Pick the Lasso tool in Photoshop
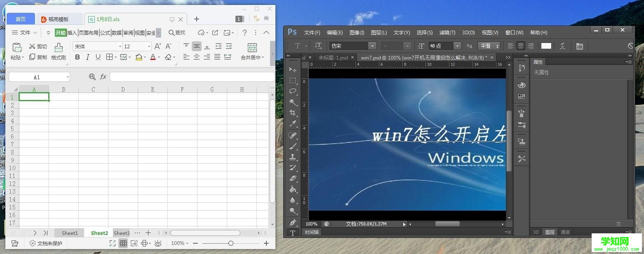This screenshot has width=644, height=254. [293, 91]
